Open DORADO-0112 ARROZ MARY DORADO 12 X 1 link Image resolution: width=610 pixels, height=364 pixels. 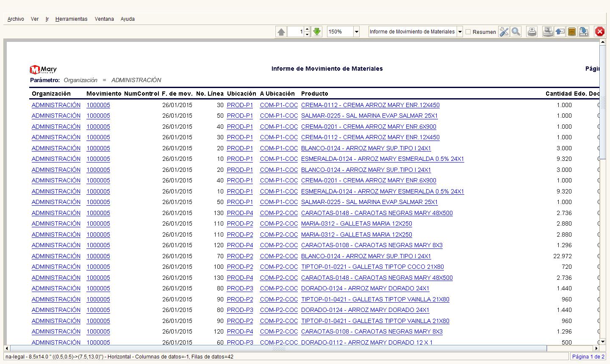[x=367, y=342]
